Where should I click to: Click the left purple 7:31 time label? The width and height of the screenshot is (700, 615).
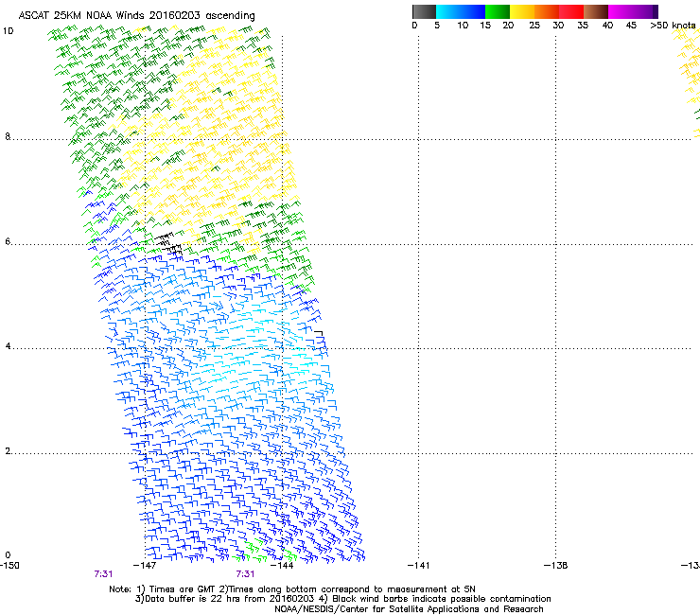103,574
